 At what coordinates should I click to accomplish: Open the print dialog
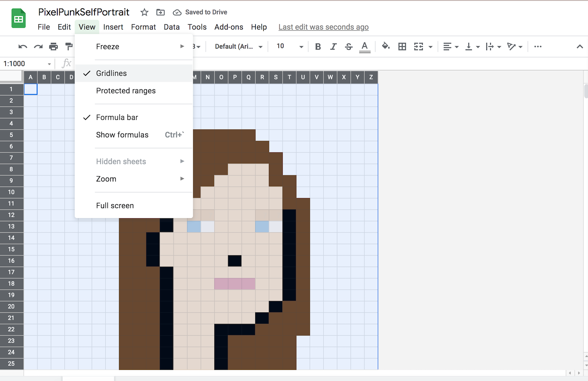pyautogui.click(x=54, y=46)
